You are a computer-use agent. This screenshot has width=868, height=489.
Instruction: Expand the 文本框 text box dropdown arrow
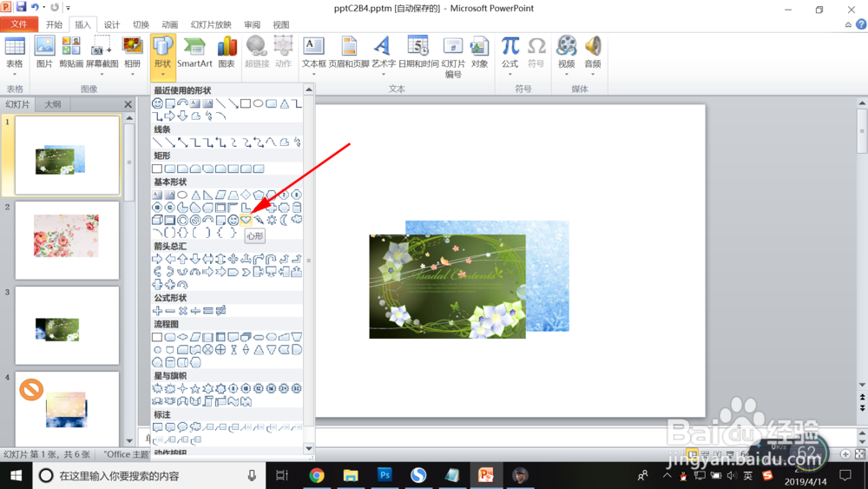[x=314, y=74]
